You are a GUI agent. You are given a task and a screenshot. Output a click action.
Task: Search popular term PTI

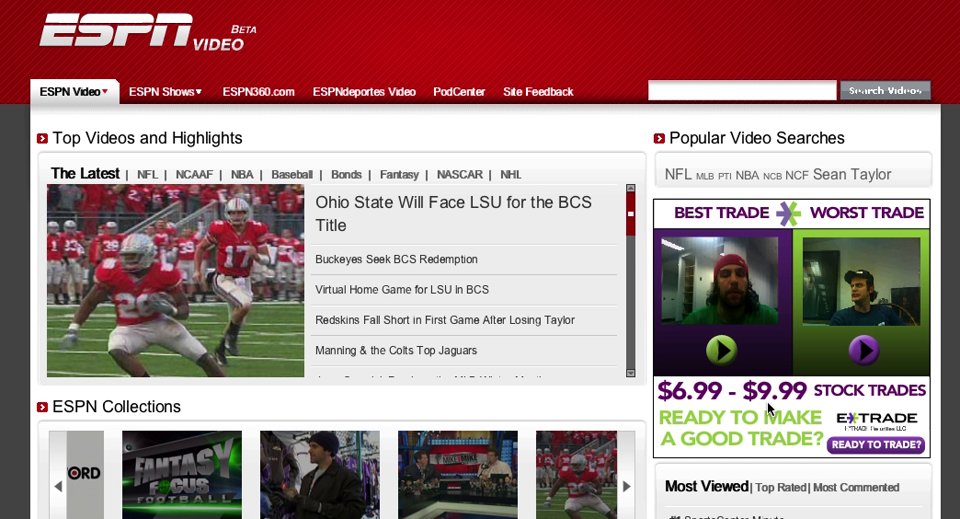(725, 176)
